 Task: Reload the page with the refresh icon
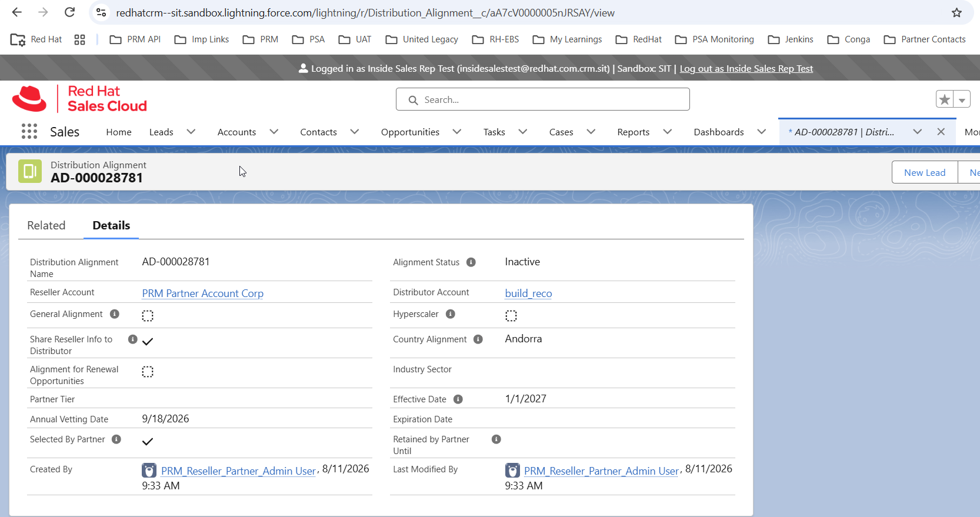(69, 12)
